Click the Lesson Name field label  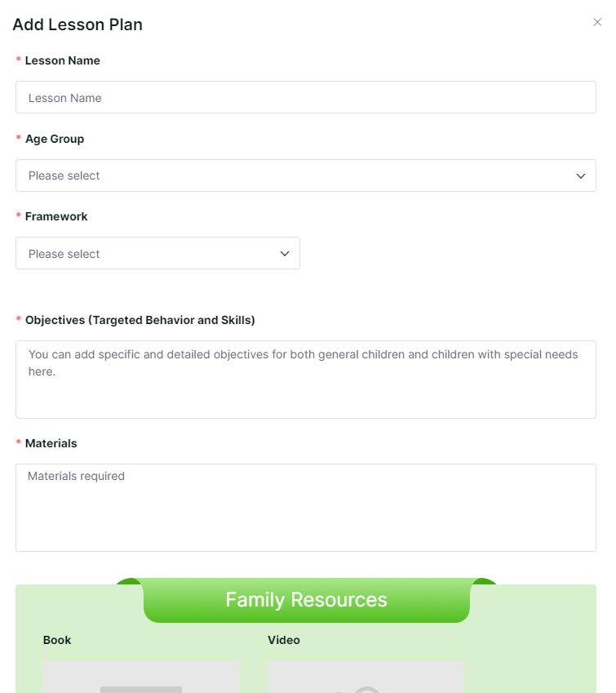pos(62,60)
